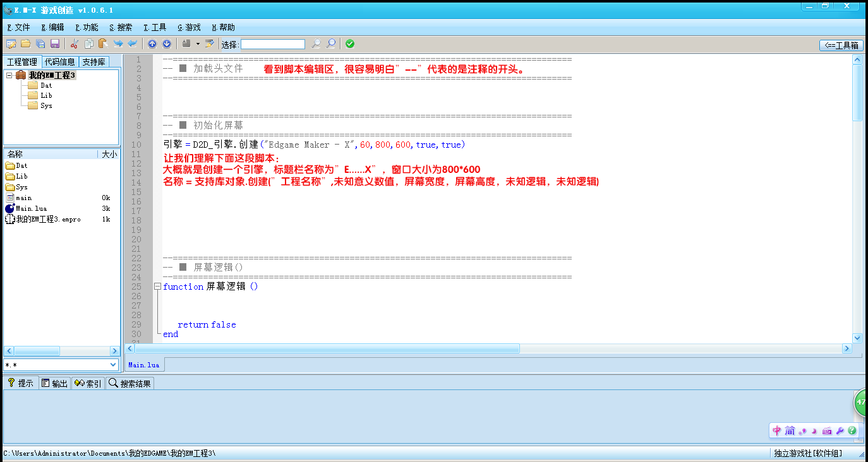This screenshot has height=462, width=868.
Task: Click the first magnifier search icon
Action: pyautogui.click(x=316, y=44)
